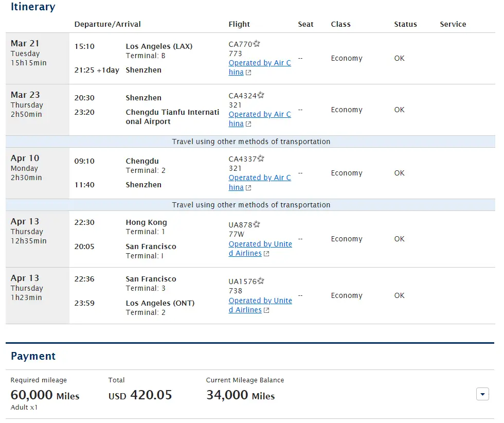Screen dimensions: 504x423
Task: Click 'Hong Kong' departure text
Action: click(x=146, y=222)
